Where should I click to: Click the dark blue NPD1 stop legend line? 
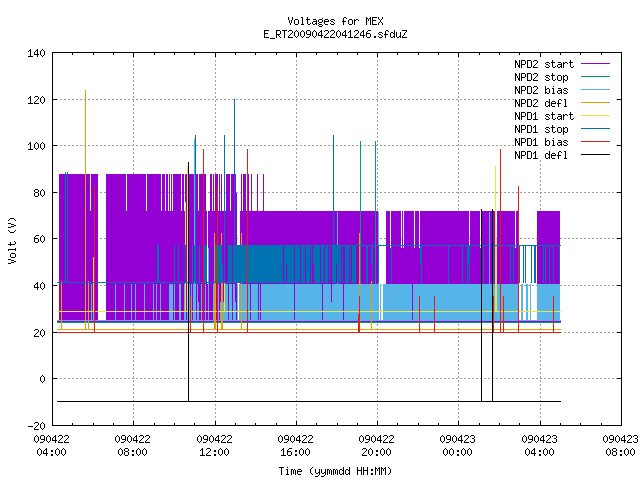coord(596,129)
